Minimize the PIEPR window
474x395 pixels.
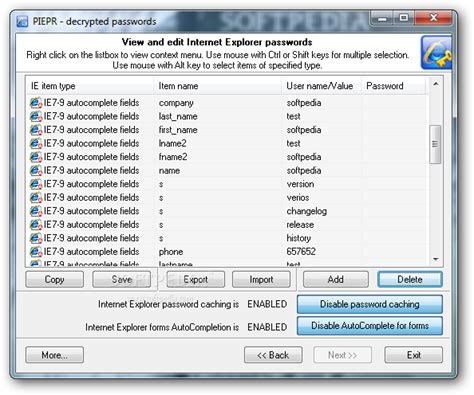(x=382, y=18)
